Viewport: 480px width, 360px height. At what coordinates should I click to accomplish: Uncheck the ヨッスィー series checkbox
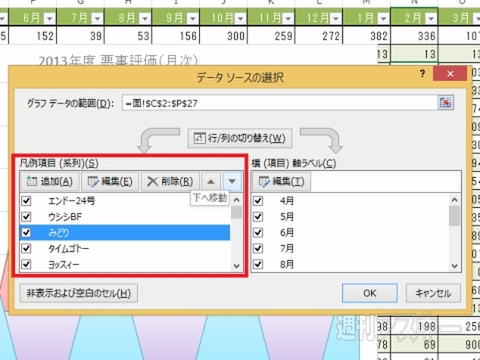(26, 264)
